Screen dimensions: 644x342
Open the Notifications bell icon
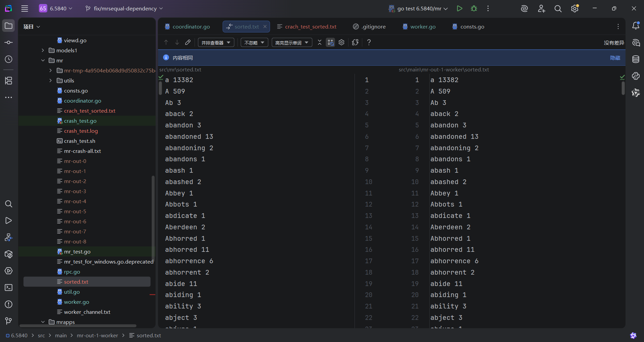636,26
